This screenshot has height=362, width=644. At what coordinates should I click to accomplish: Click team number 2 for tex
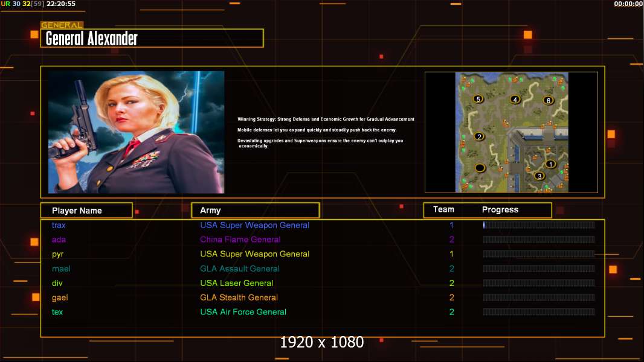pos(451,312)
